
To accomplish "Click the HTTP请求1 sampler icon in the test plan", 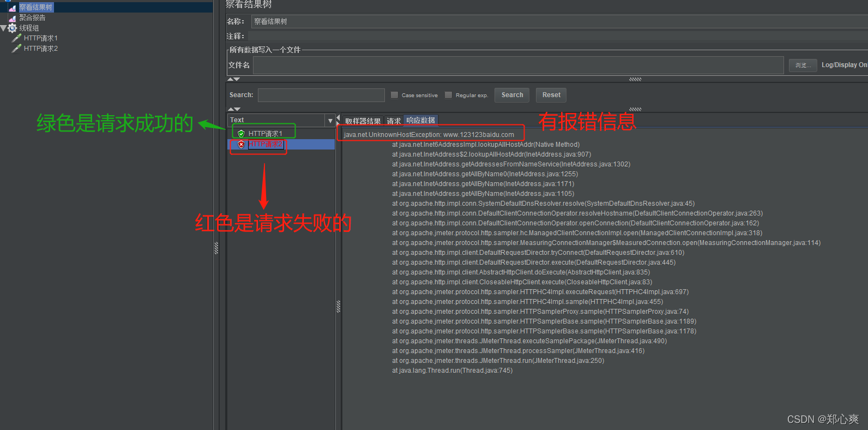I will pyautogui.click(x=16, y=38).
